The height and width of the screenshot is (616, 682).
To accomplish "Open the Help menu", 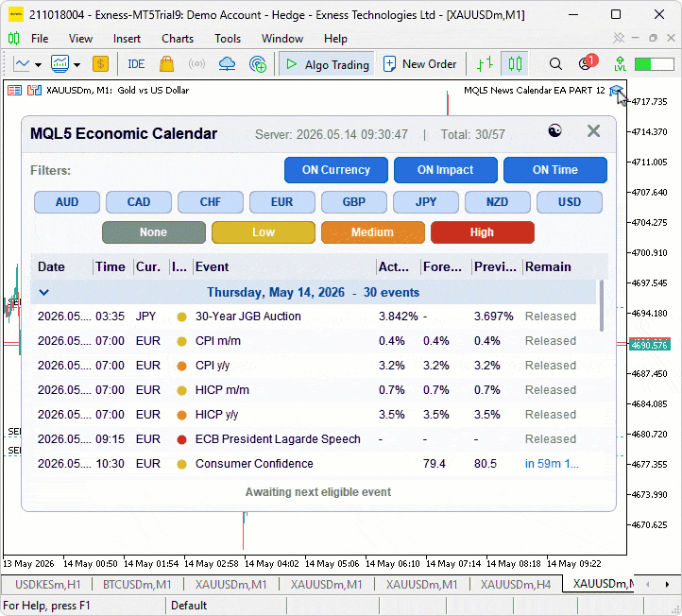I will point(335,39).
